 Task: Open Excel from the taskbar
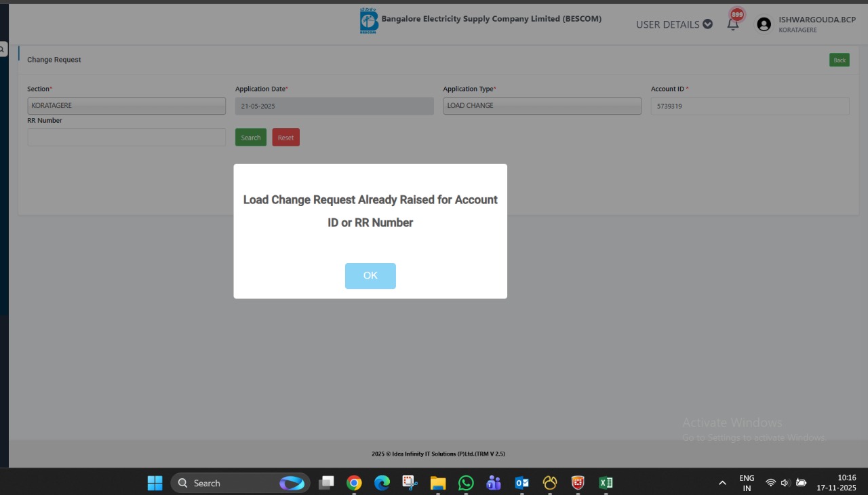point(606,483)
